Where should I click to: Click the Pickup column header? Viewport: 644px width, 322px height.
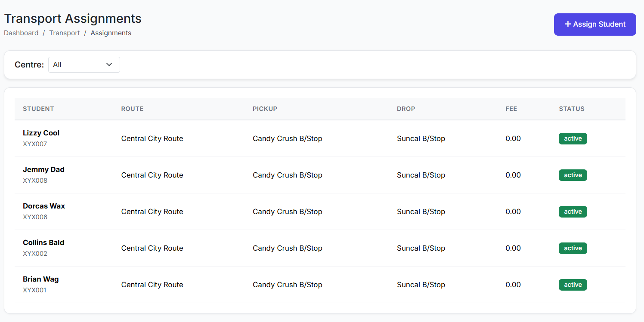tap(265, 109)
